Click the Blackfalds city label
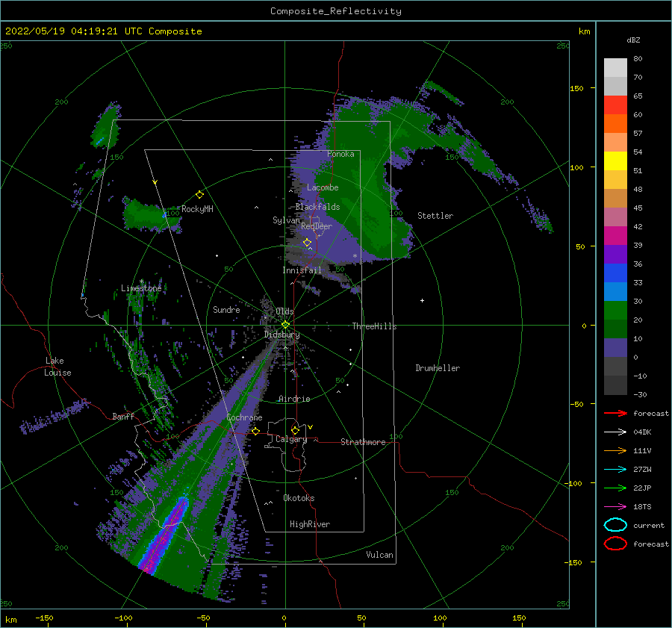672x628 pixels. click(317, 207)
